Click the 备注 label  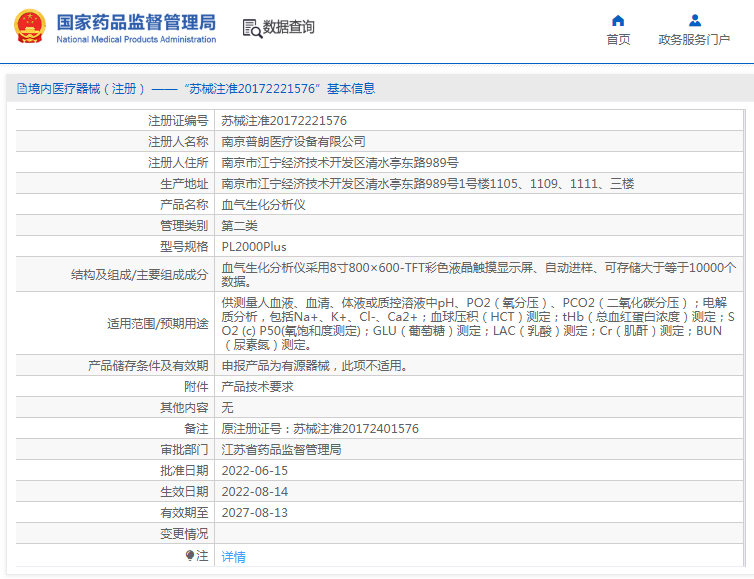click(x=196, y=428)
